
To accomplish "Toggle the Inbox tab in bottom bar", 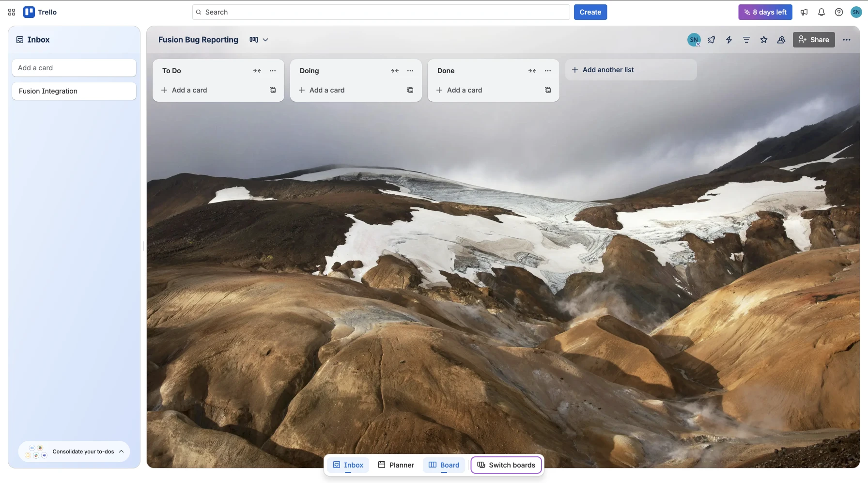I will [348, 465].
